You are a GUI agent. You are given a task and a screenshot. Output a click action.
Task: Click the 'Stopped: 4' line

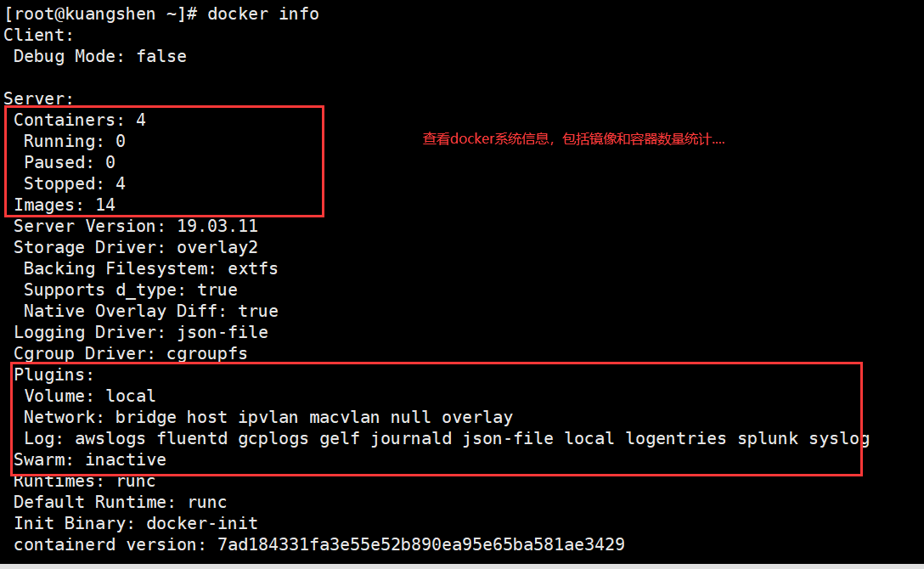click(74, 183)
